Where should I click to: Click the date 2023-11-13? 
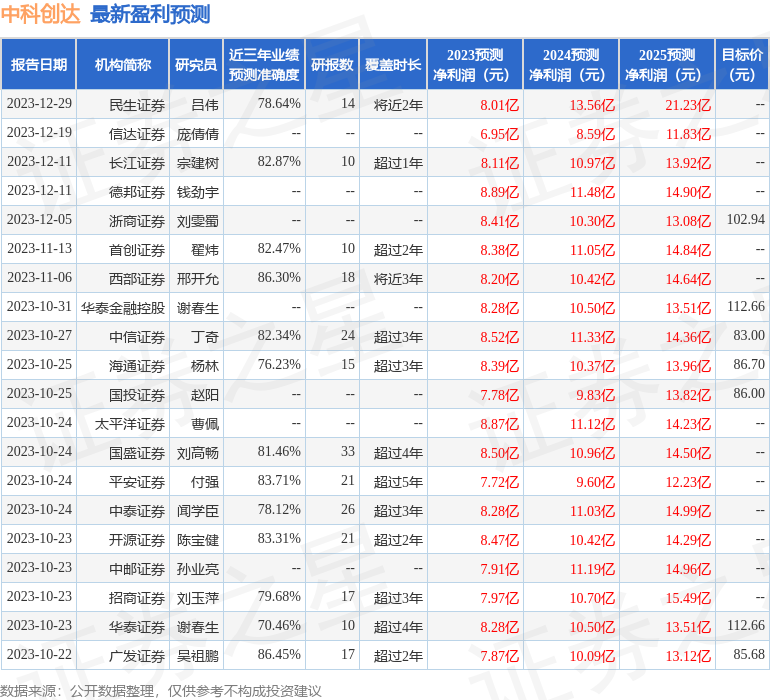click(39, 248)
